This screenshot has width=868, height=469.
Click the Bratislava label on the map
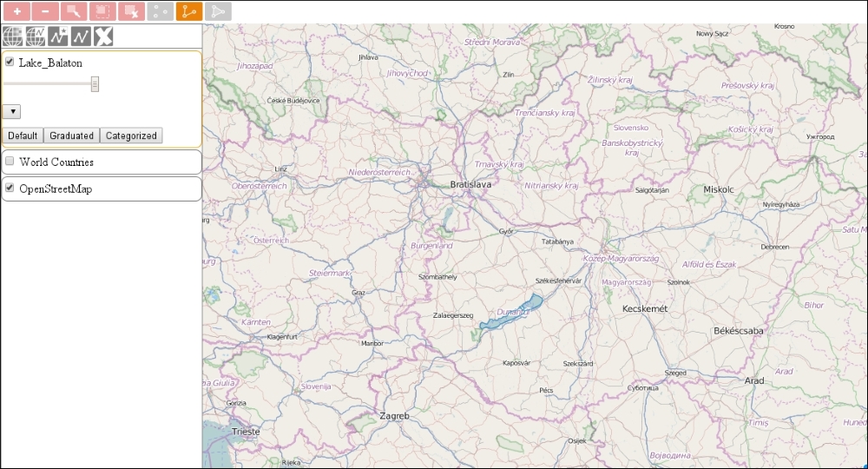pos(470,184)
